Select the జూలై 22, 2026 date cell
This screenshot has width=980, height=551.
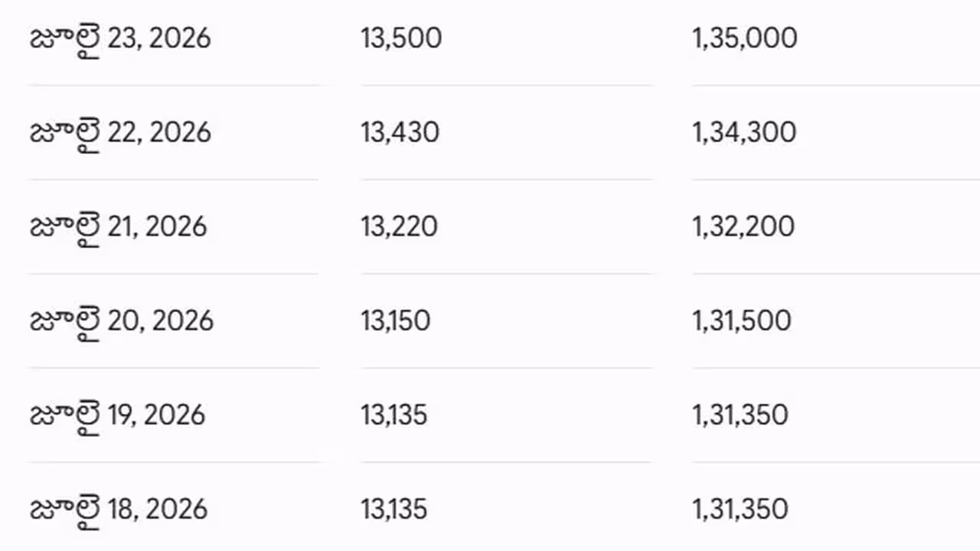coord(120,134)
